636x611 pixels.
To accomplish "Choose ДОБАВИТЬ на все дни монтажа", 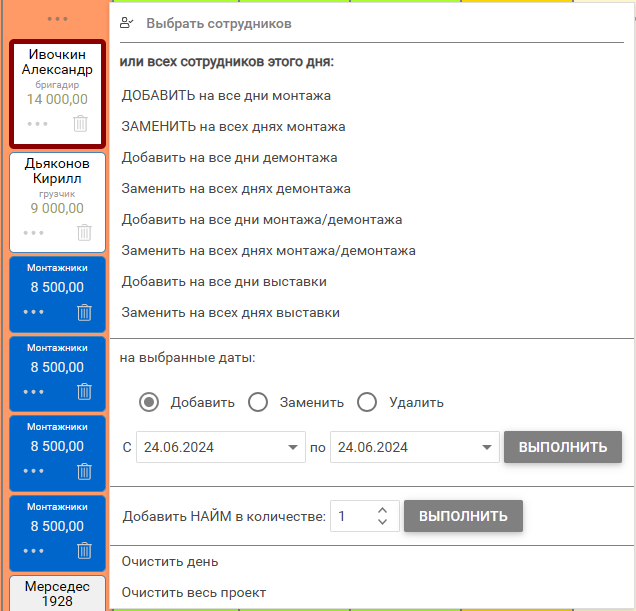I will (226, 96).
